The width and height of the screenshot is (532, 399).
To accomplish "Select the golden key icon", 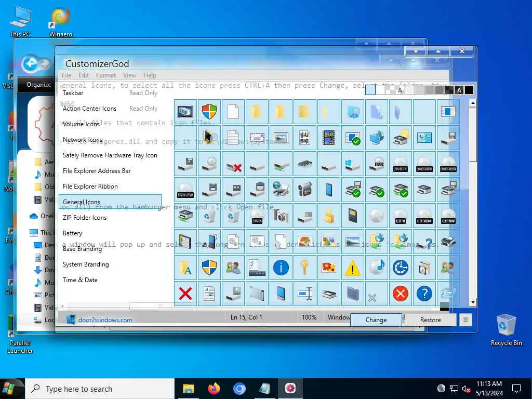I will (x=304, y=268).
